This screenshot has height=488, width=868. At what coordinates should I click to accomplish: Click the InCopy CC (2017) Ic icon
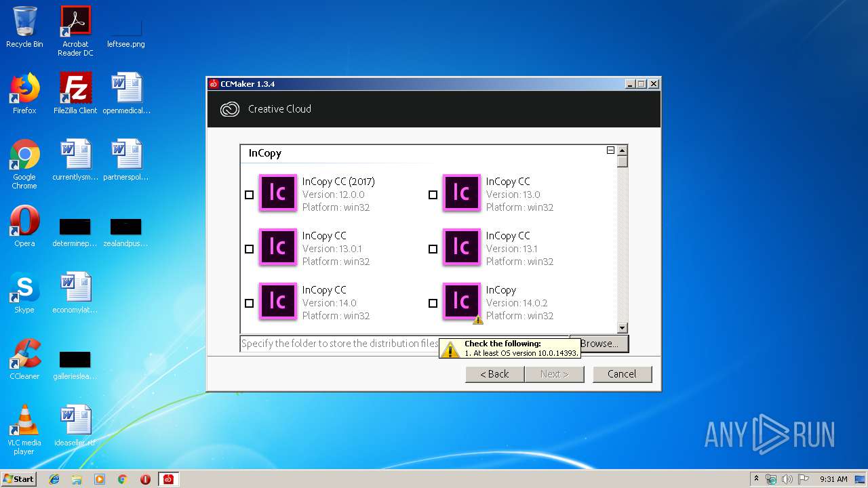278,192
